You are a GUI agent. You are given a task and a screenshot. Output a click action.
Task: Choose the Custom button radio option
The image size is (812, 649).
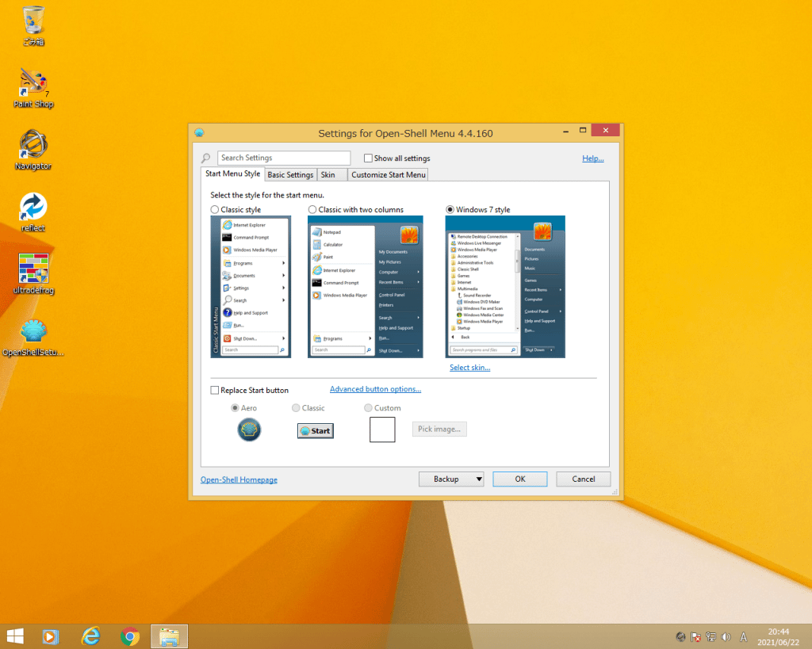click(368, 408)
